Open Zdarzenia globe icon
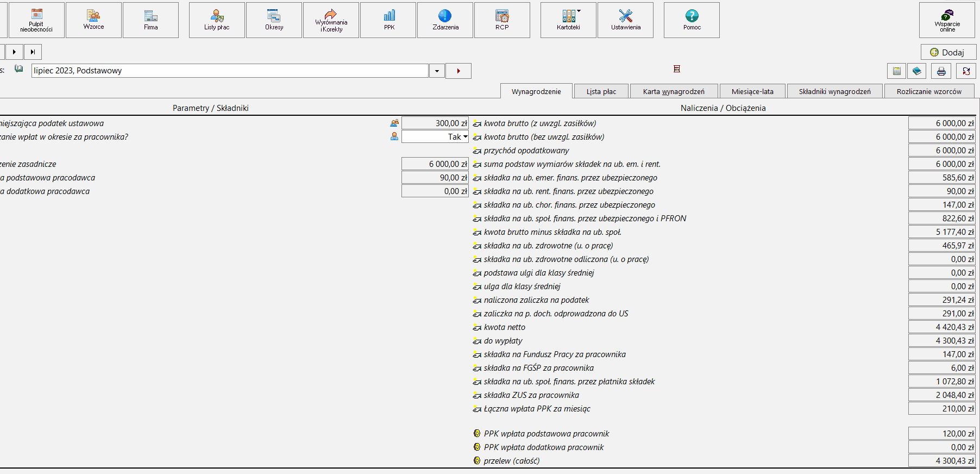 point(445,20)
